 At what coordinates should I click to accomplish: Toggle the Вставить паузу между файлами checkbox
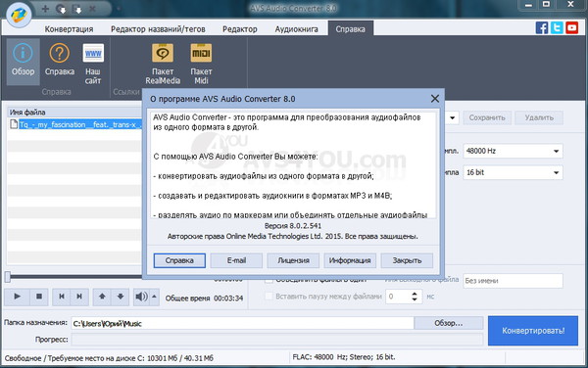pos(269,297)
